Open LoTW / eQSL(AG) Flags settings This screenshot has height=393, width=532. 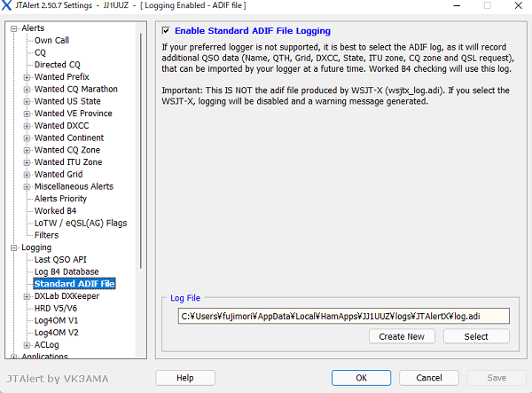click(81, 224)
